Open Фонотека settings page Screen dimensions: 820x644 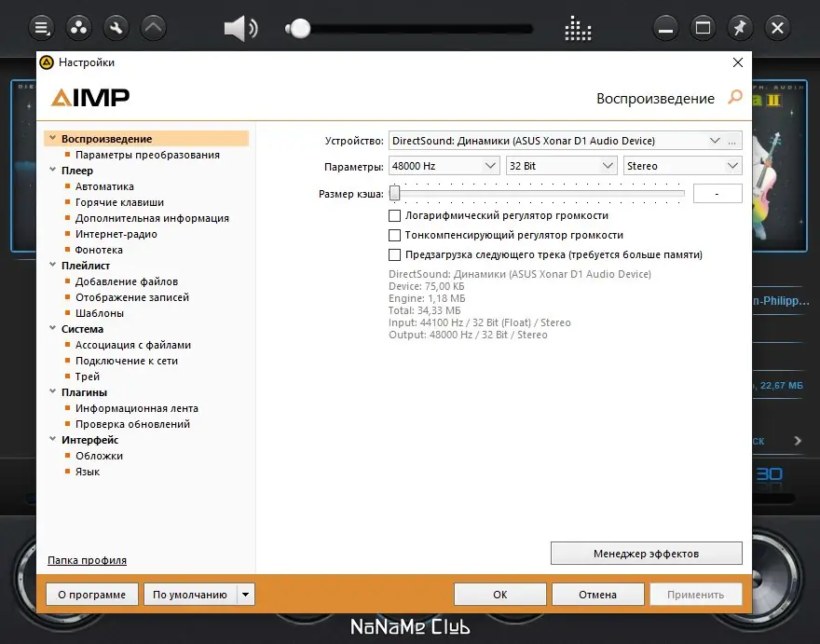pos(99,250)
